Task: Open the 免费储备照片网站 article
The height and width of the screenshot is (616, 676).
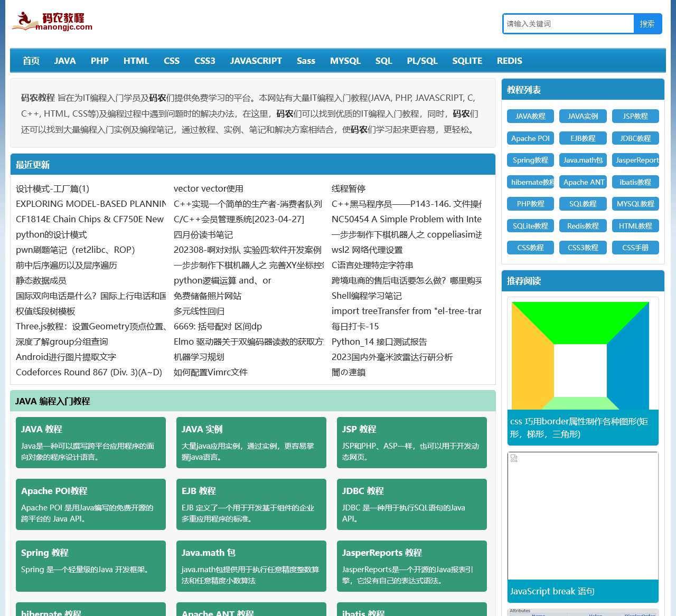Action: (208, 296)
